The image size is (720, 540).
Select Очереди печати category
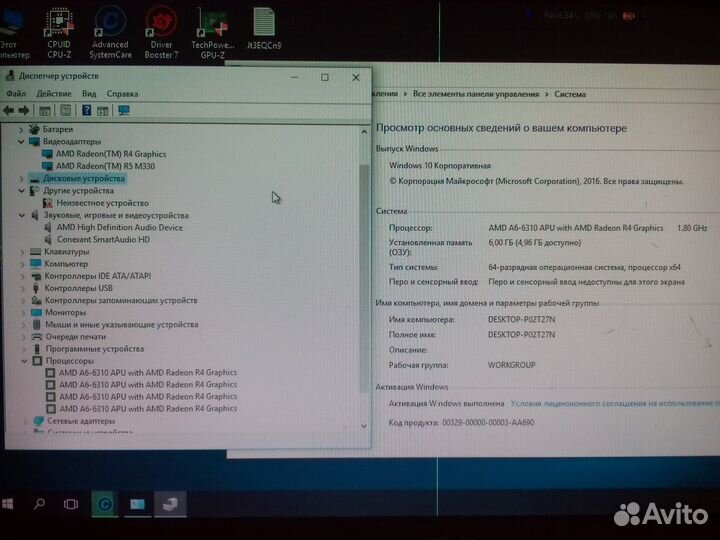75,337
